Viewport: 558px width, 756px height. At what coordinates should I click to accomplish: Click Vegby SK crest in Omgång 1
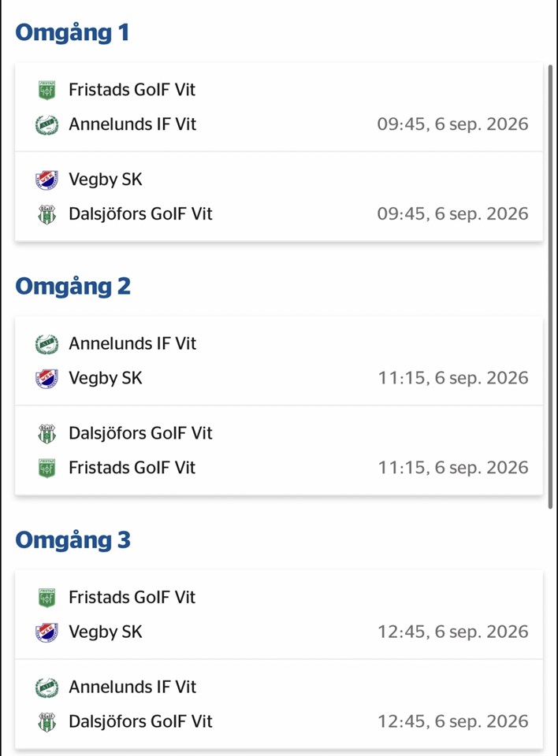(46, 180)
